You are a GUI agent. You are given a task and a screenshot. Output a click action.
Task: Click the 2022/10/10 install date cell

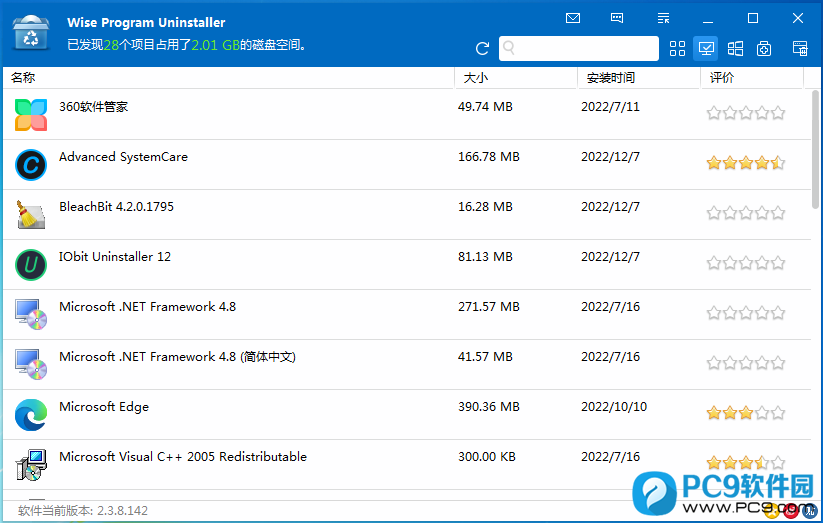click(x=614, y=406)
